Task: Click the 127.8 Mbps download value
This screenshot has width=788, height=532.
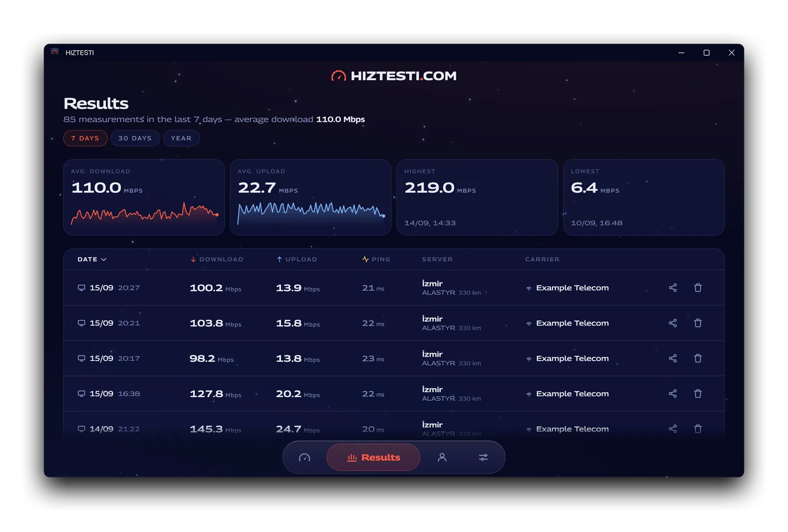Action: click(x=215, y=394)
